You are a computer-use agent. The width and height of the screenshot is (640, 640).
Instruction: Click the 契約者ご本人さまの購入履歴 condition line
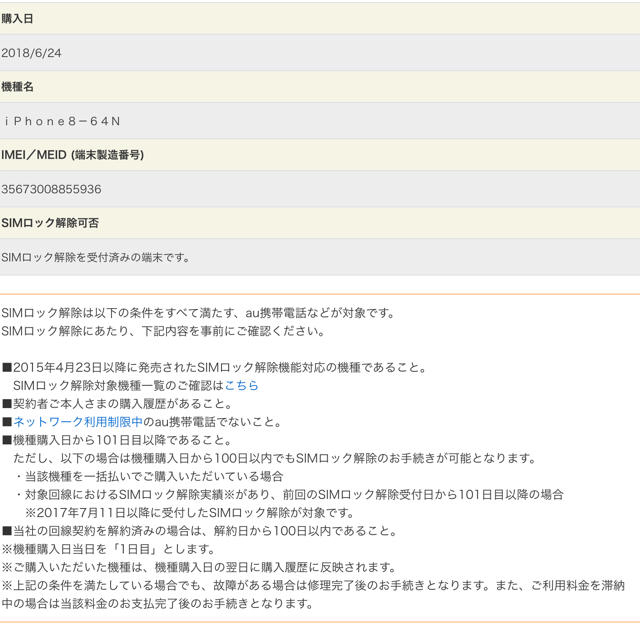(118, 404)
